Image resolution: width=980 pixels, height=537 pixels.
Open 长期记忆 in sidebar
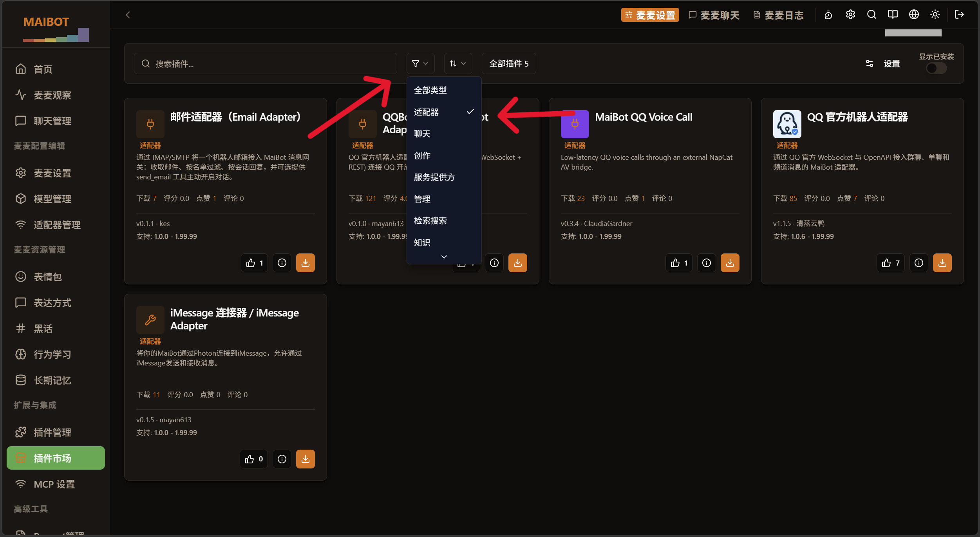point(56,380)
